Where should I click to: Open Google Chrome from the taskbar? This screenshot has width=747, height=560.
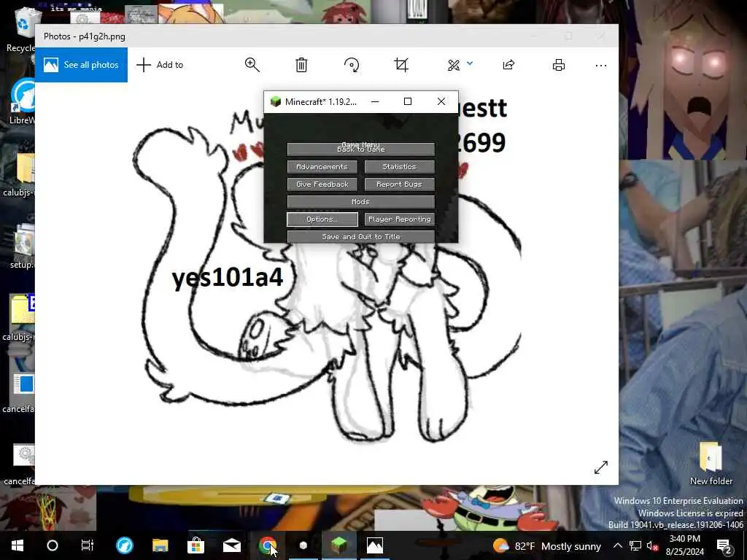click(267, 545)
